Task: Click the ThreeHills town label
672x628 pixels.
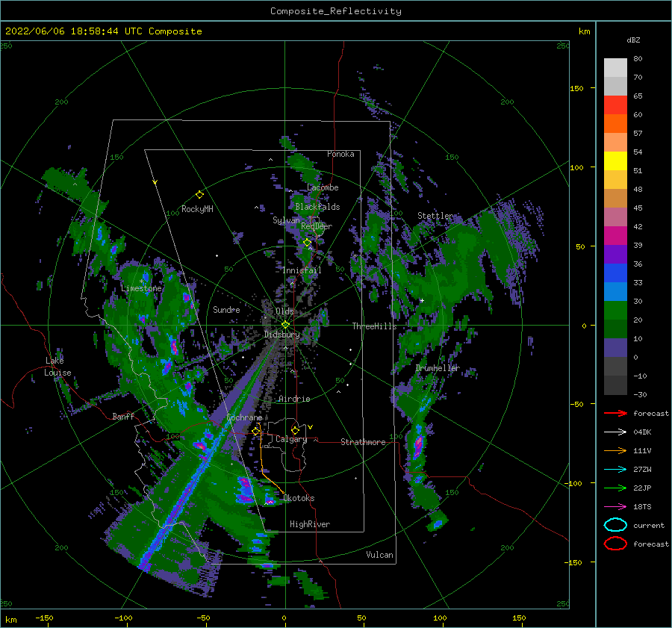Action: pyautogui.click(x=374, y=326)
